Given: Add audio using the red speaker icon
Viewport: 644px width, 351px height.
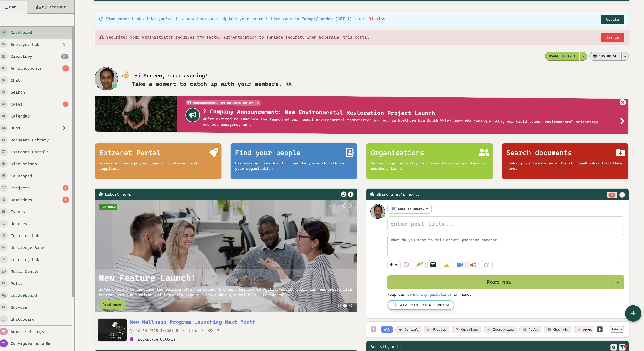Looking at the screenshot, I should pyautogui.click(x=473, y=265).
